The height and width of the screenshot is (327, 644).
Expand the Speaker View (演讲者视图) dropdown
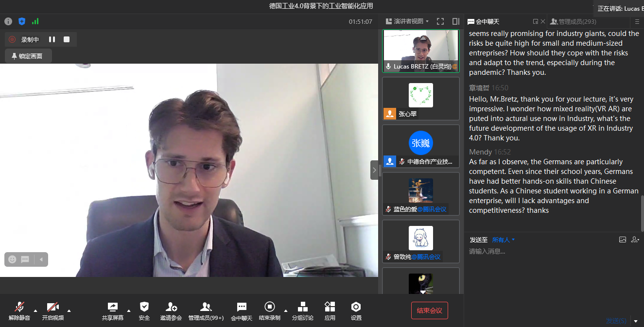tap(407, 21)
